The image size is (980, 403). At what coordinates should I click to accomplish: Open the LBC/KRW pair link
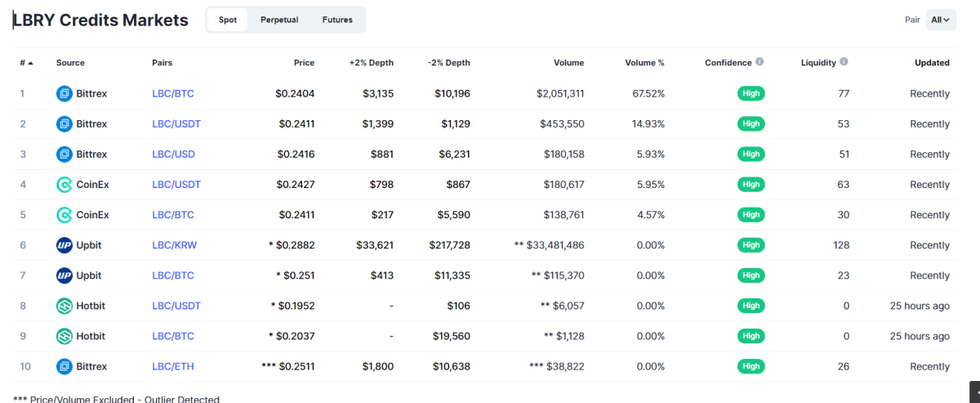pos(173,245)
